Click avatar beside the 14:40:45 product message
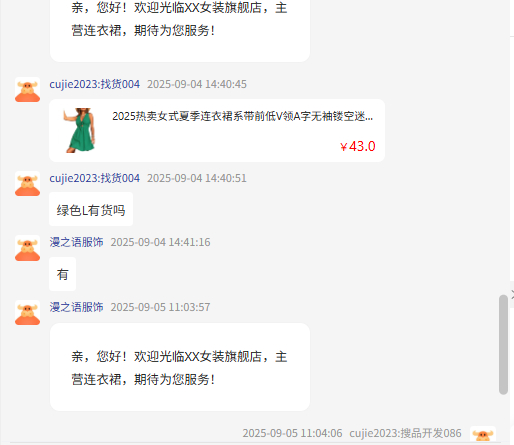Image resolution: width=514 pixels, height=445 pixels. [x=27, y=90]
